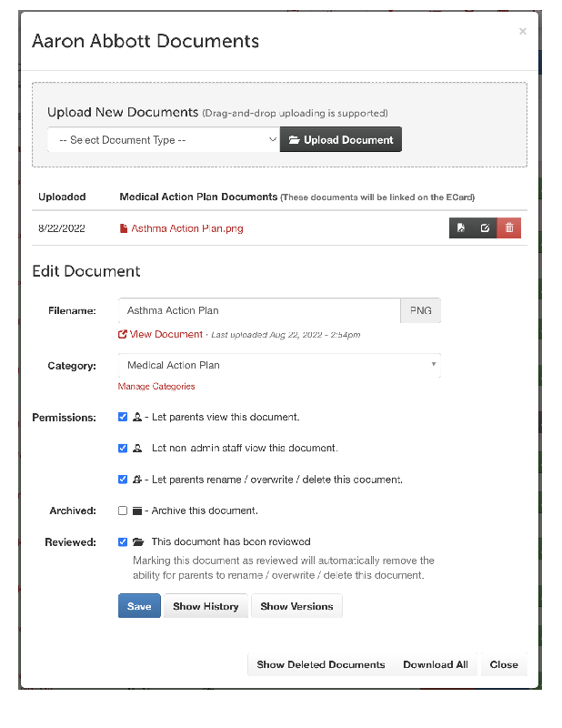Click the archive box icon beside Archive this document
The width and height of the screenshot is (562, 728).
(137, 511)
